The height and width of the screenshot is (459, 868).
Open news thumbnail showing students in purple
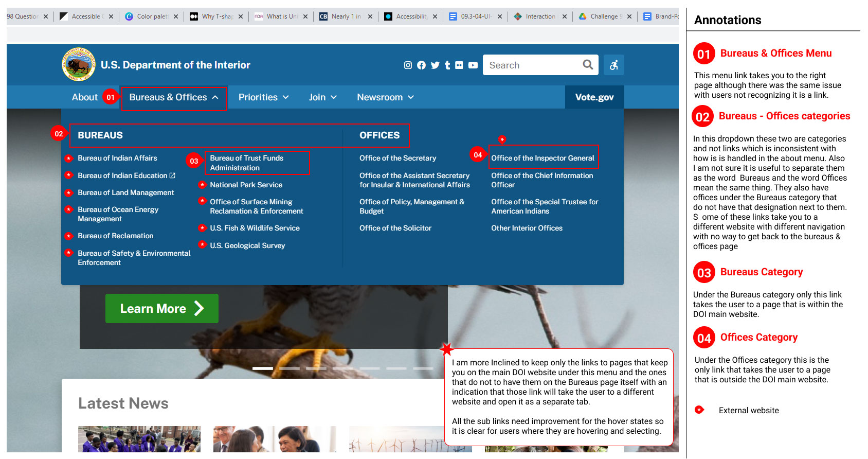(139, 439)
